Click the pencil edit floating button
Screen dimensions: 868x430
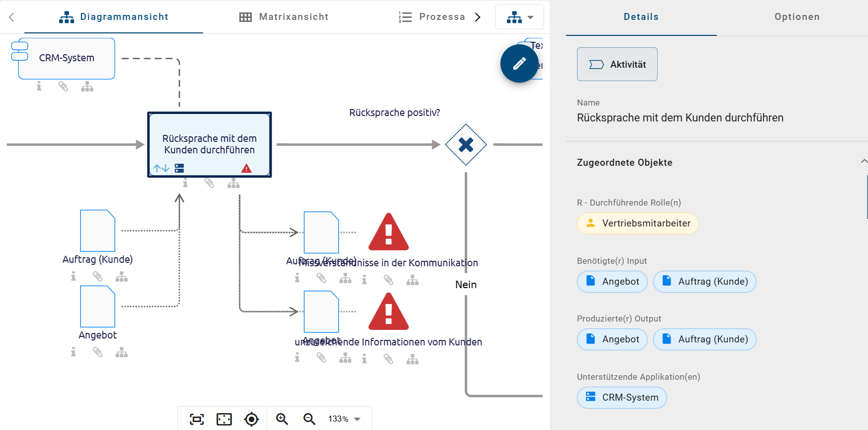click(519, 64)
